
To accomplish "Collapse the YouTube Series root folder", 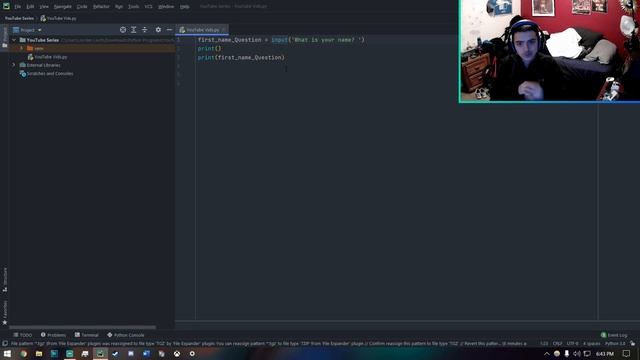I will point(14,40).
